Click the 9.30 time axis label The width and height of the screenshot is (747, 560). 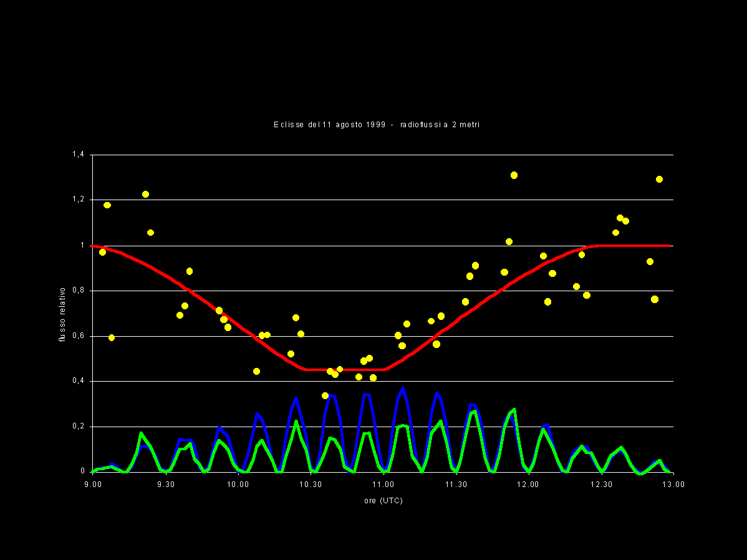pyautogui.click(x=166, y=485)
